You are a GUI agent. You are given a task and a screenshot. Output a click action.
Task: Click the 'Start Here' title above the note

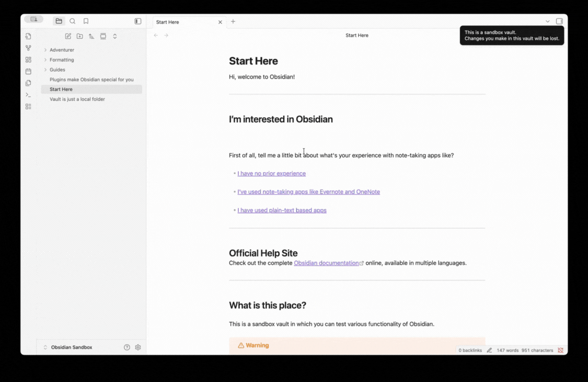point(357,35)
